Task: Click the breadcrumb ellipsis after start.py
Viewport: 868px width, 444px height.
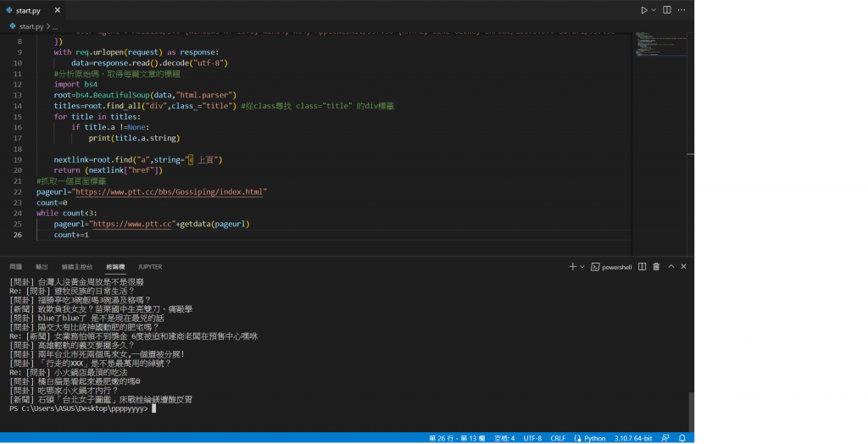Action: click(x=55, y=26)
